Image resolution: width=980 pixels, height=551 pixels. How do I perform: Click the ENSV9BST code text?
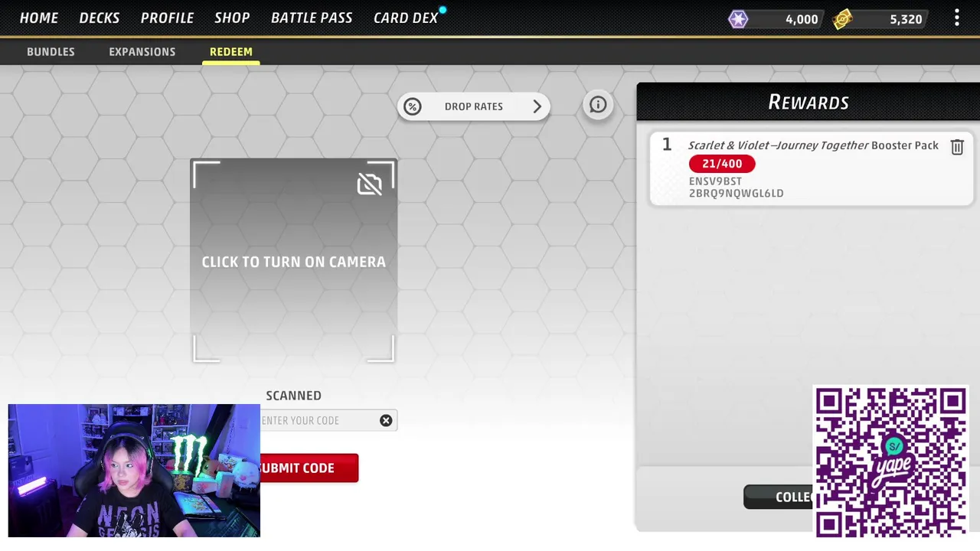pyautogui.click(x=715, y=181)
